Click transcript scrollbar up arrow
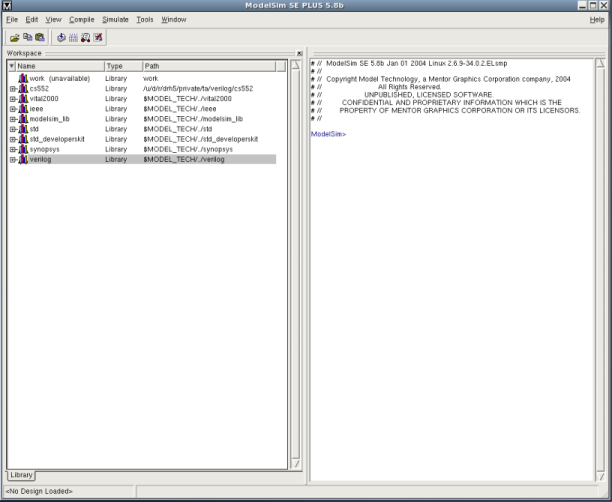The width and height of the screenshot is (612, 502). tap(600, 63)
